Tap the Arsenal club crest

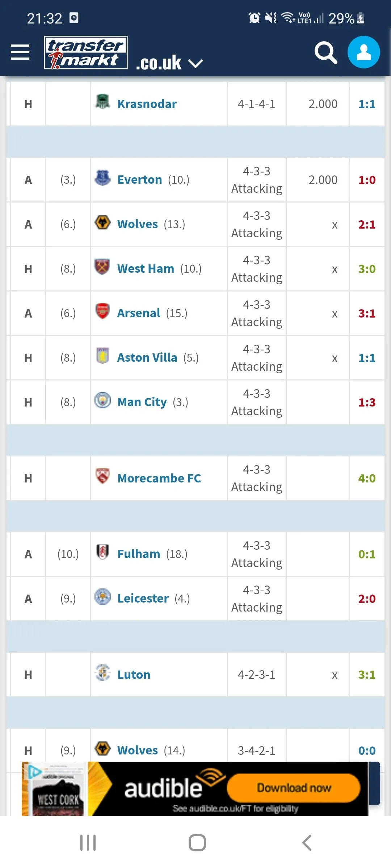(102, 311)
